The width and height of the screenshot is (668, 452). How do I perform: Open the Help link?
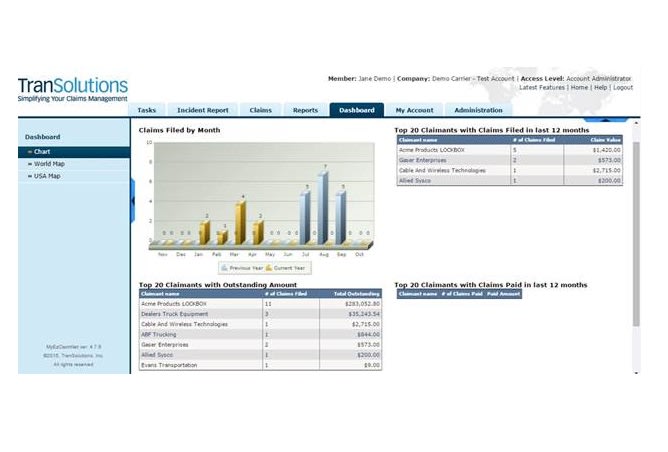coord(600,87)
